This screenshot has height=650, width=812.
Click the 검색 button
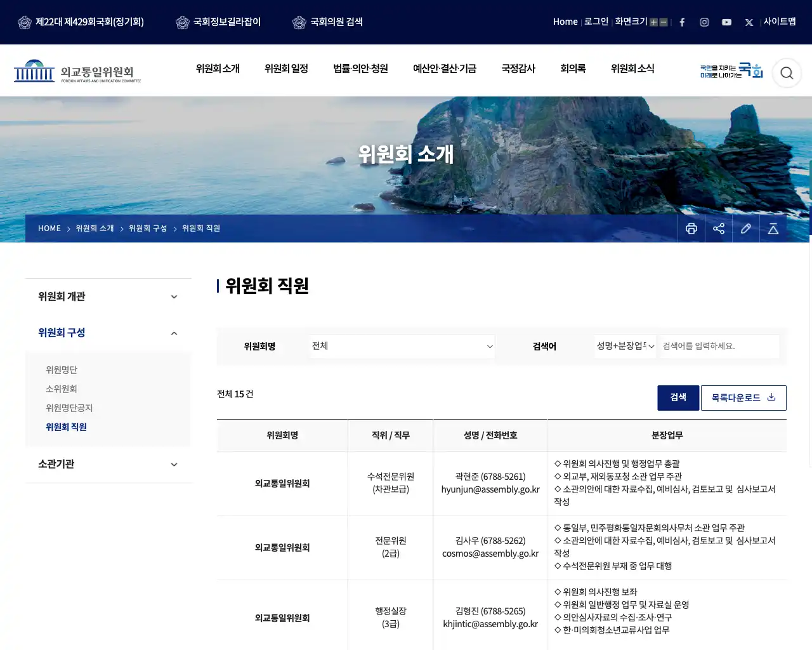(x=678, y=398)
